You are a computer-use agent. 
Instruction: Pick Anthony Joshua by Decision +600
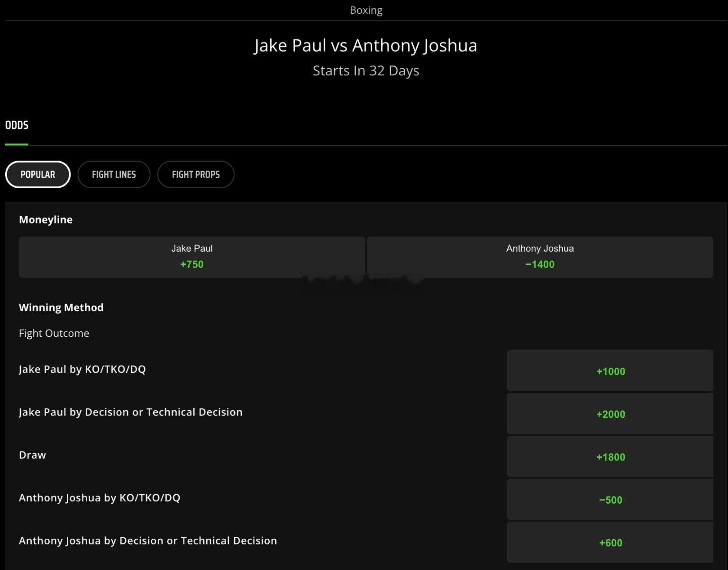pyautogui.click(x=610, y=543)
